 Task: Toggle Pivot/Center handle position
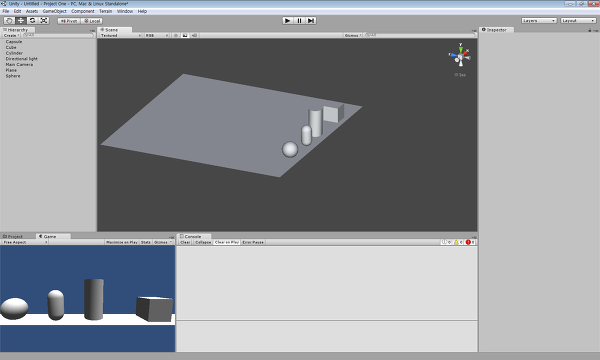pos(69,21)
